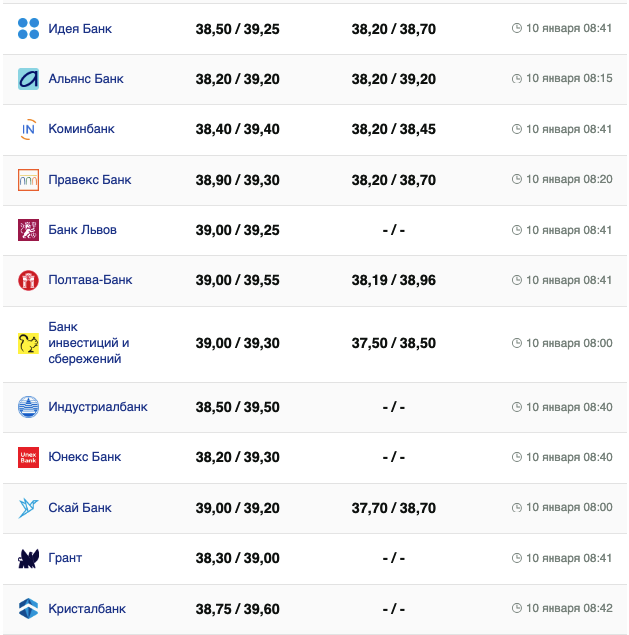Click Правекс Банк rate 38,90 / 39,30

(237, 180)
